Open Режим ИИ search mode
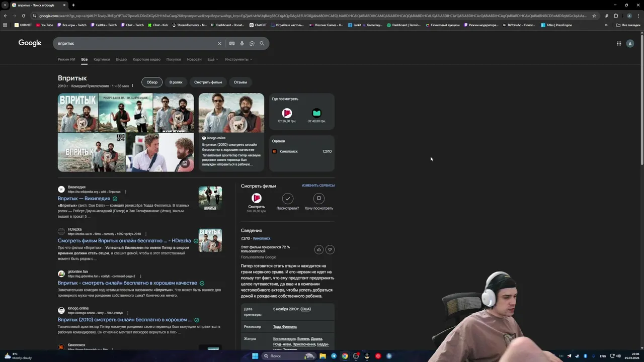The height and width of the screenshot is (362, 644). [66, 59]
